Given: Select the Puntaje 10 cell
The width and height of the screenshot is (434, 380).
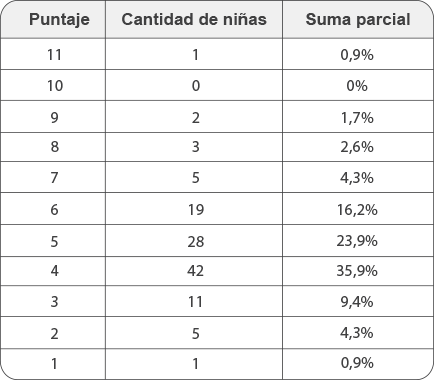Looking at the screenshot, I should tap(53, 85).
